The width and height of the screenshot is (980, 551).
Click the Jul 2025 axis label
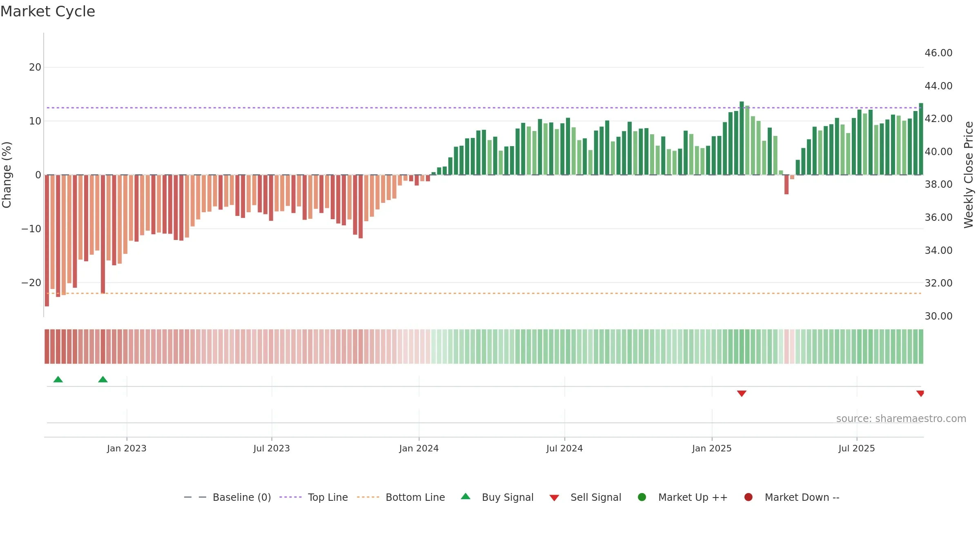click(x=857, y=448)
